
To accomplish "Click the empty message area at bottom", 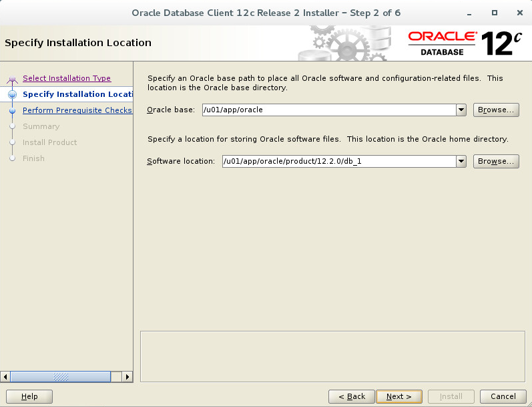I will 332,356.
